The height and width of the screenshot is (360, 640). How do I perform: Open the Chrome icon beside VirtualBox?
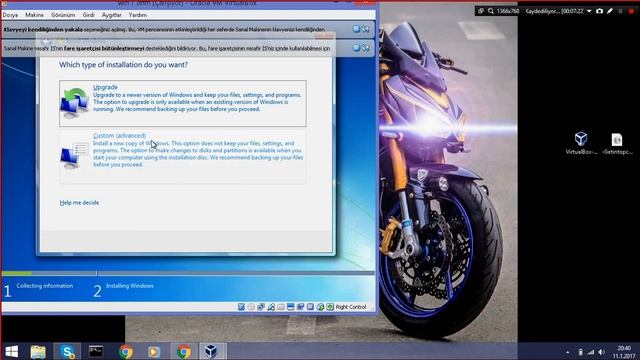pyautogui.click(x=183, y=351)
